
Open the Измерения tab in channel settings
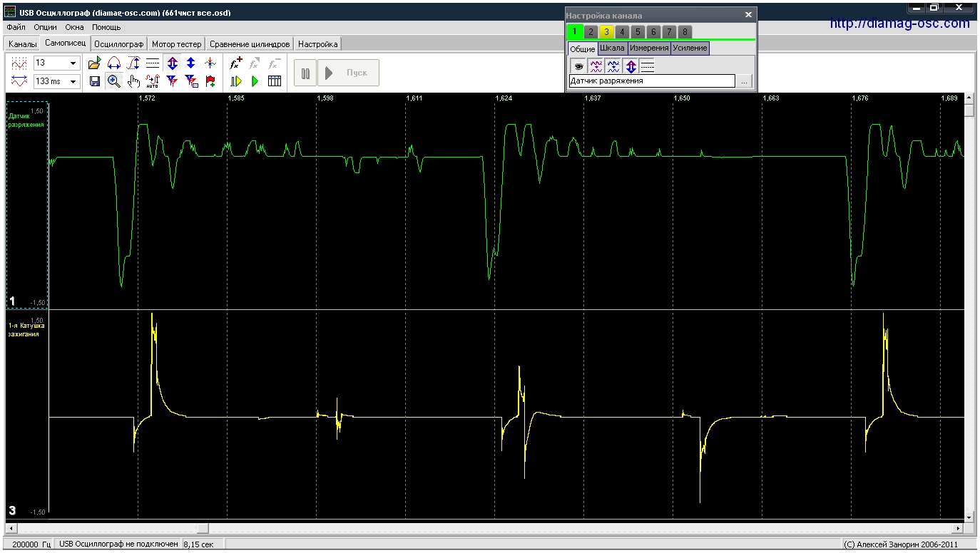pos(649,48)
